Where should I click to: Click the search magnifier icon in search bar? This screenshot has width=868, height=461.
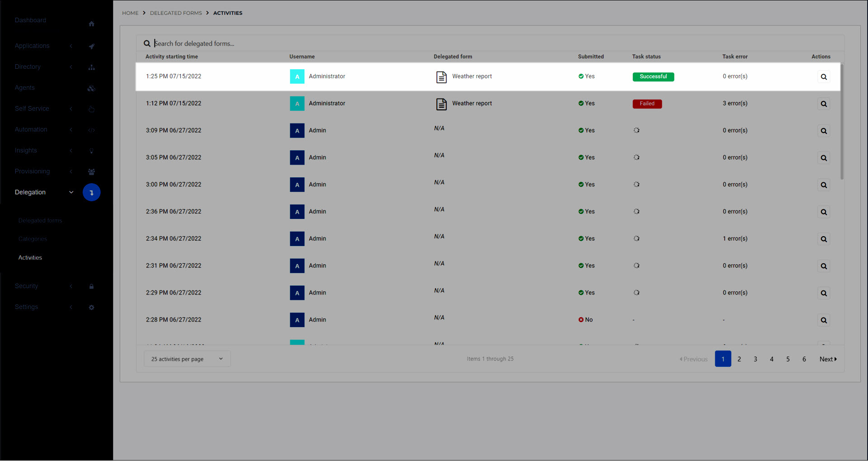pyautogui.click(x=147, y=44)
